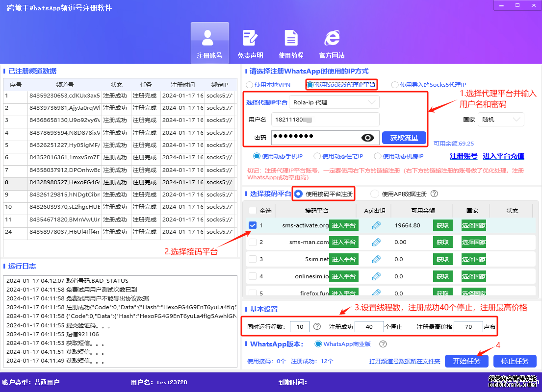
Task: Open the 免责声明 disclaimer icon
Action: 250,42
